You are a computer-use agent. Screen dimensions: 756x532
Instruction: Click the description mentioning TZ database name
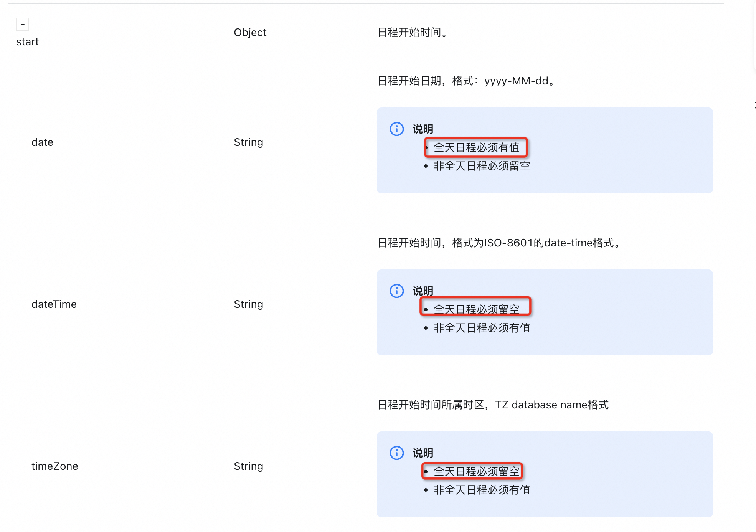click(493, 405)
